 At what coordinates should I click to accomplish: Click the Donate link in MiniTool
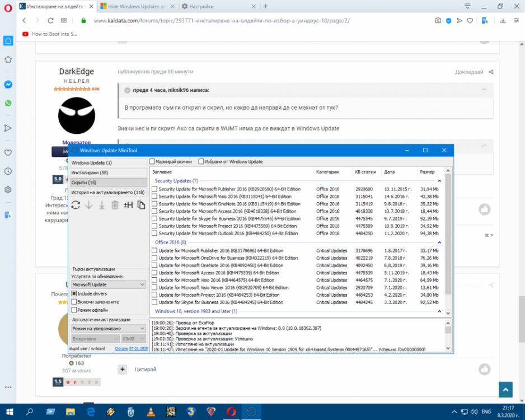pyautogui.click(x=121, y=349)
